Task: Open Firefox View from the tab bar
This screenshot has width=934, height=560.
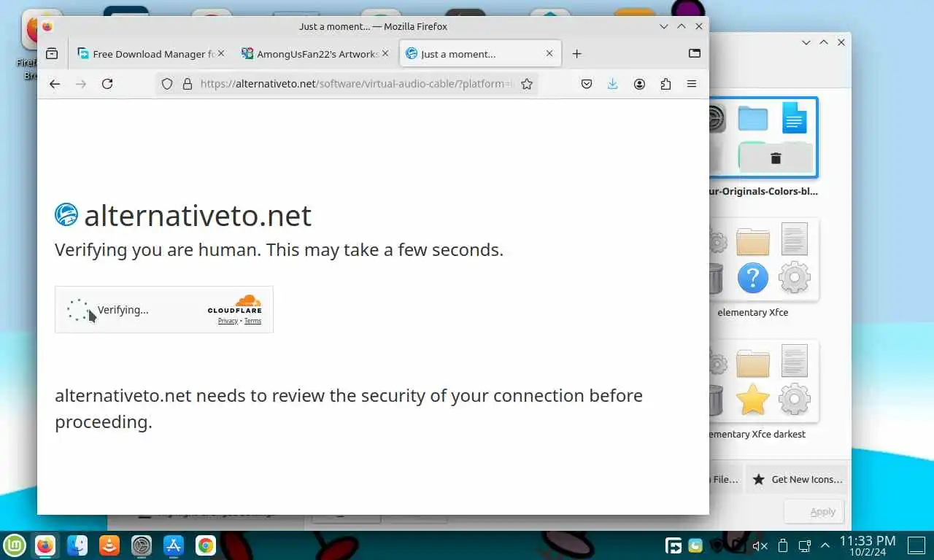Action: point(52,53)
